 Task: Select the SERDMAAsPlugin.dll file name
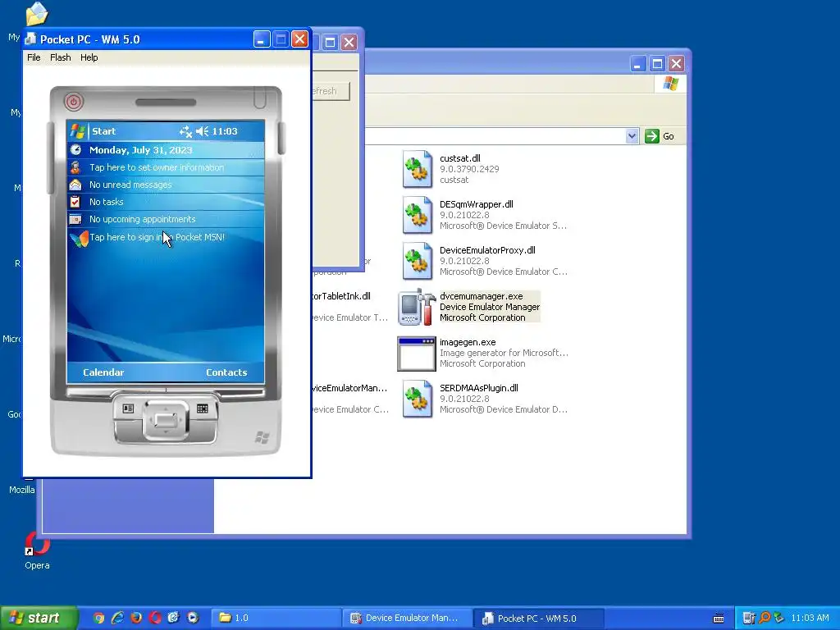[x=479, y=388]
